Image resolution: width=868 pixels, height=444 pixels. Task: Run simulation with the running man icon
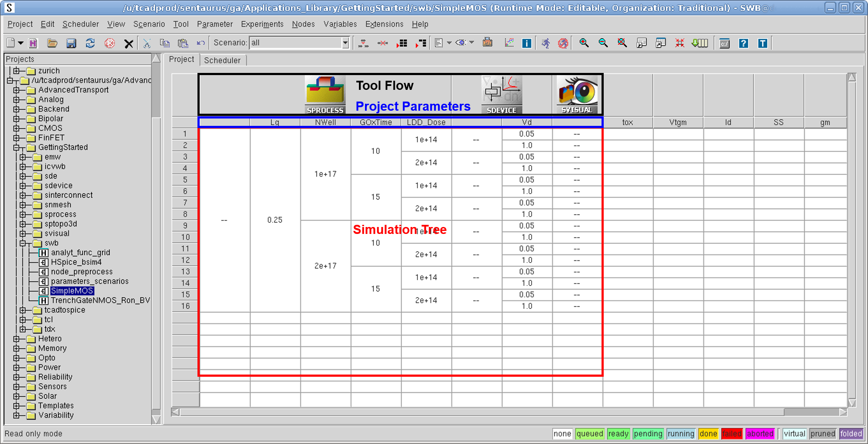point(546,43)
